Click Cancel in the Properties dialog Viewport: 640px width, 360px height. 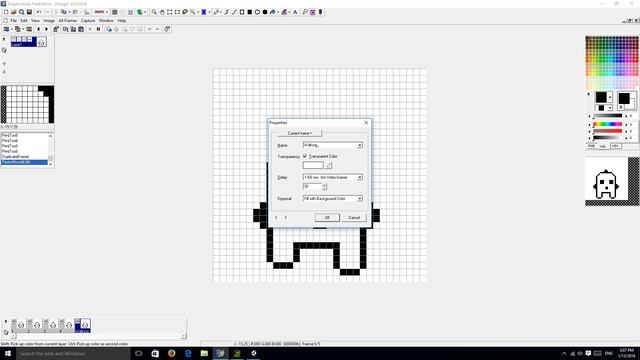pyautogui.click(x=354, y=218)
